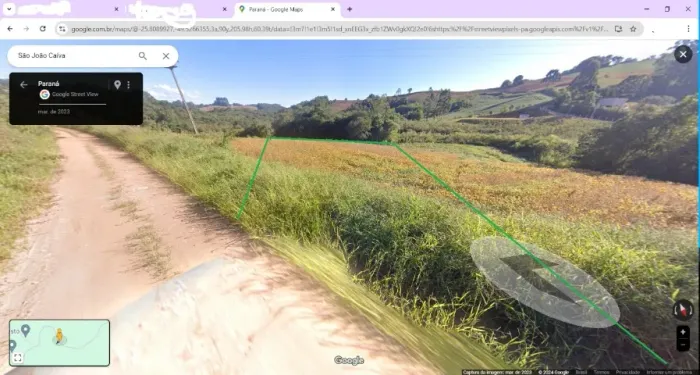Open the site information icon in the address bar
This screenshot has height=375, width=700.
tap(62, 29)
